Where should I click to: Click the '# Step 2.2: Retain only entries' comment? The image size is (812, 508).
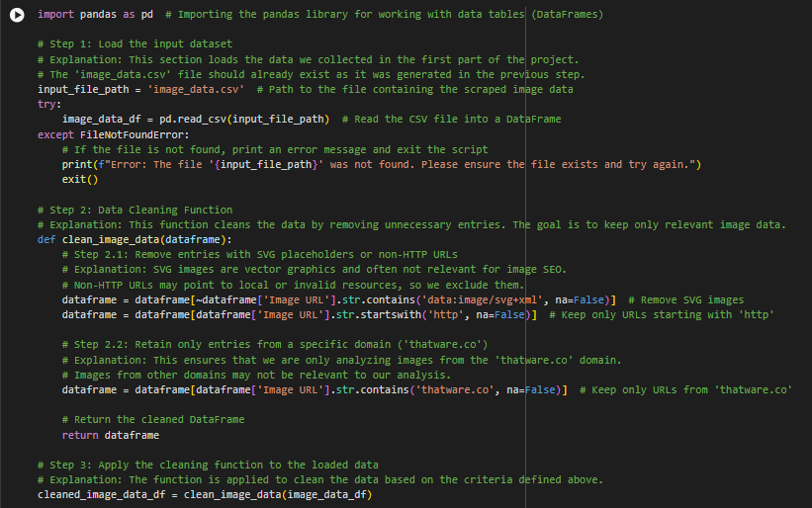tap(275, 345)
